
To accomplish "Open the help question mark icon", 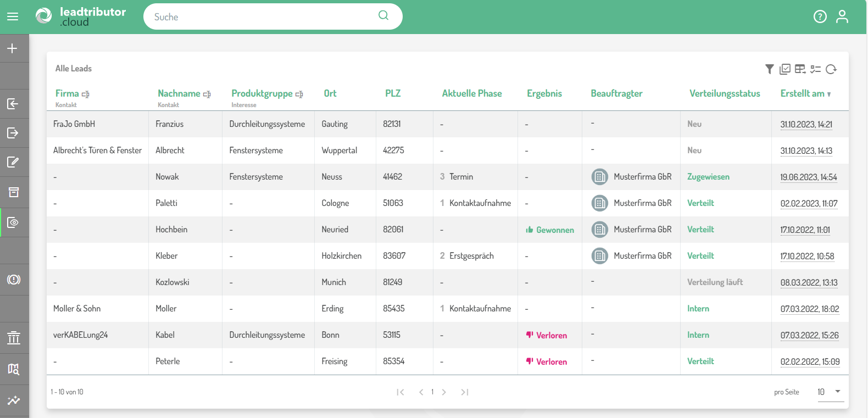I will click(820, 16).
